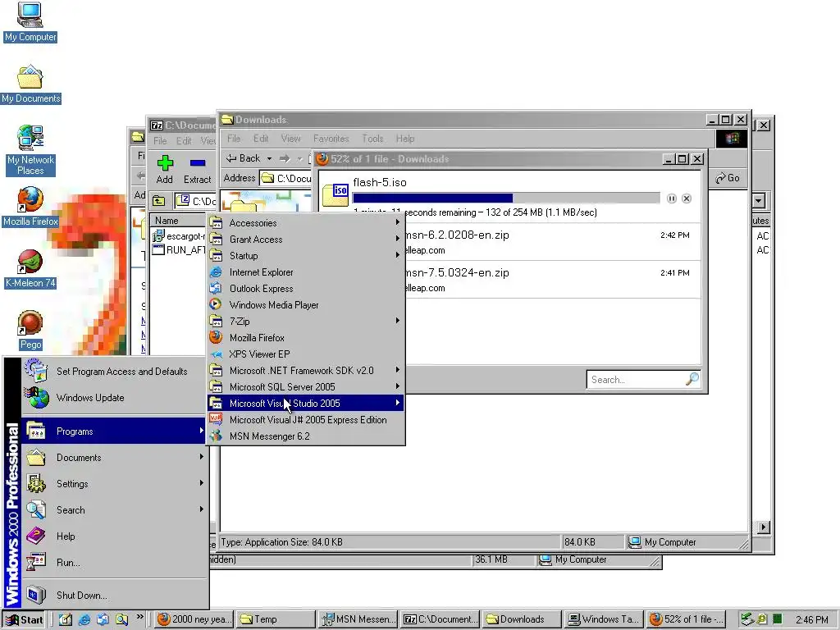
Task: Switch to Temp folder taskbar button
Action: [276, 619]
